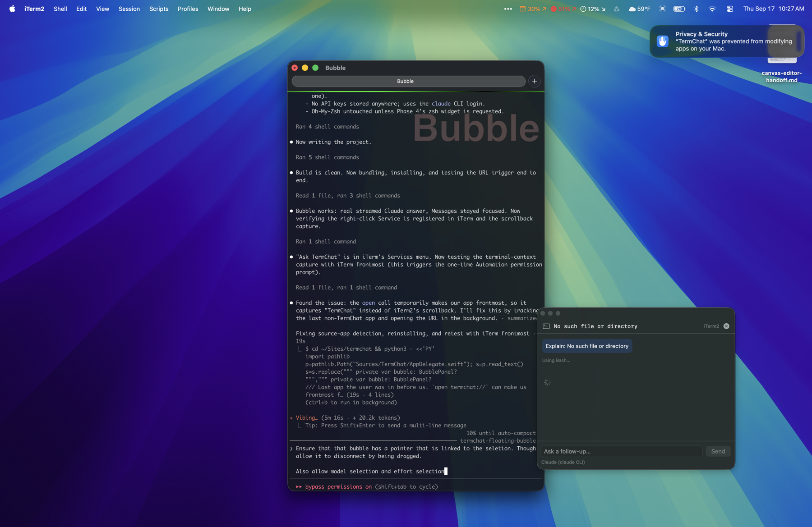Open the Window menu
This screenshot has width=812, height=527.
218,9
